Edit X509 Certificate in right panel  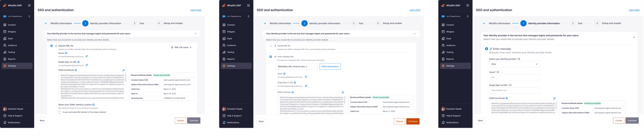pyautogui.click(x=554, y=98)
